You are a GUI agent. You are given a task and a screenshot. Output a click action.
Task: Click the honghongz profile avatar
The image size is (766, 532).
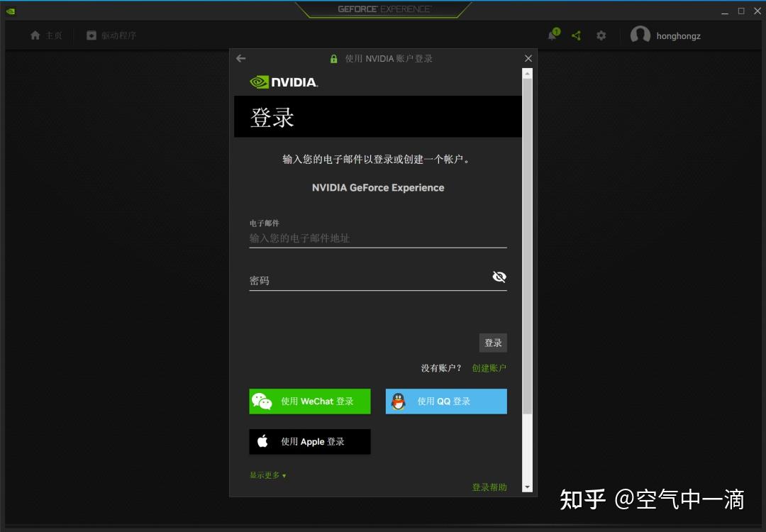pyautogui.click(x=640, y=35)
